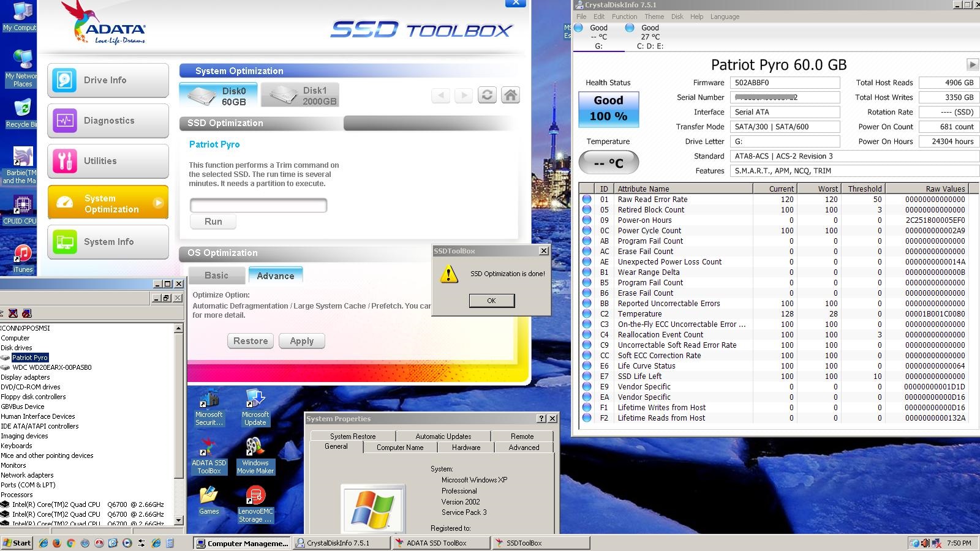980x551 pixels.
Task: Select WDC WD20EARX drive in device tree
Action: [51, 367]
